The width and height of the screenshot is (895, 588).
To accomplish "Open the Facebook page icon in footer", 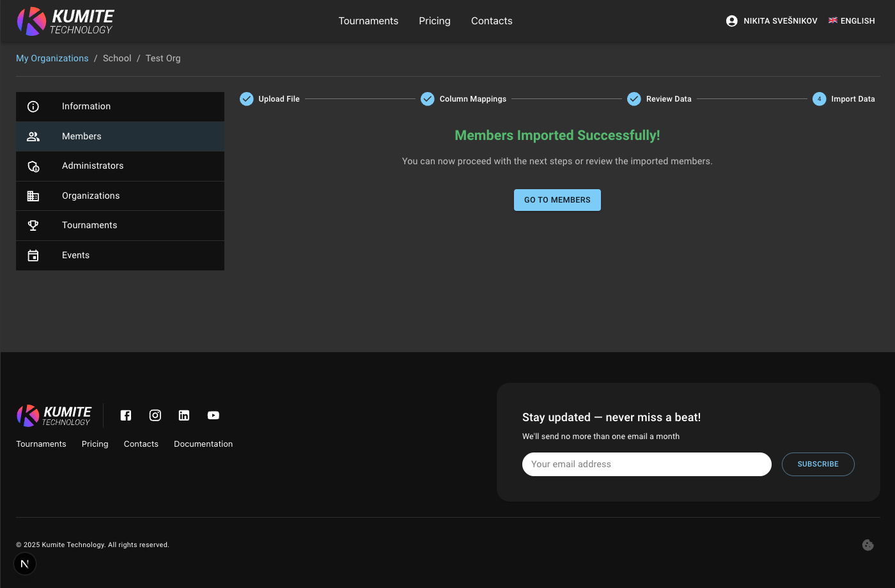I will pos(126,415).
